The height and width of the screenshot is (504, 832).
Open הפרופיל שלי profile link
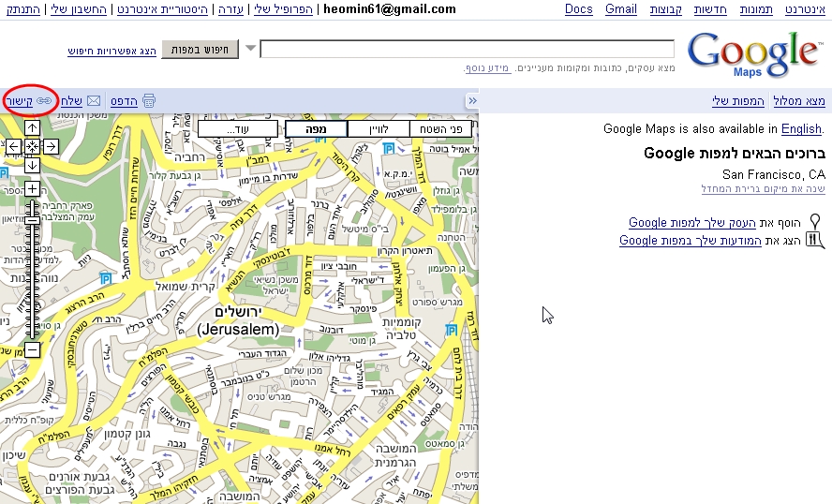tap(283, 9)
